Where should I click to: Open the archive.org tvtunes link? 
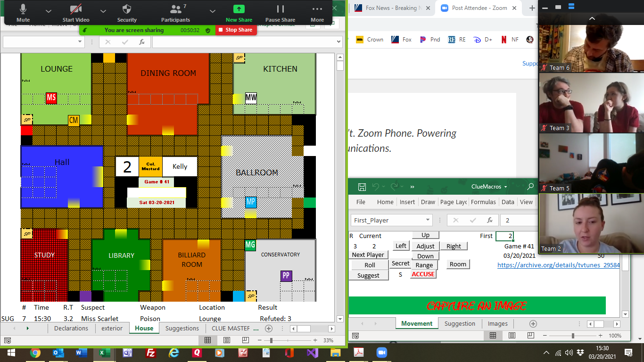coord(559,265)
